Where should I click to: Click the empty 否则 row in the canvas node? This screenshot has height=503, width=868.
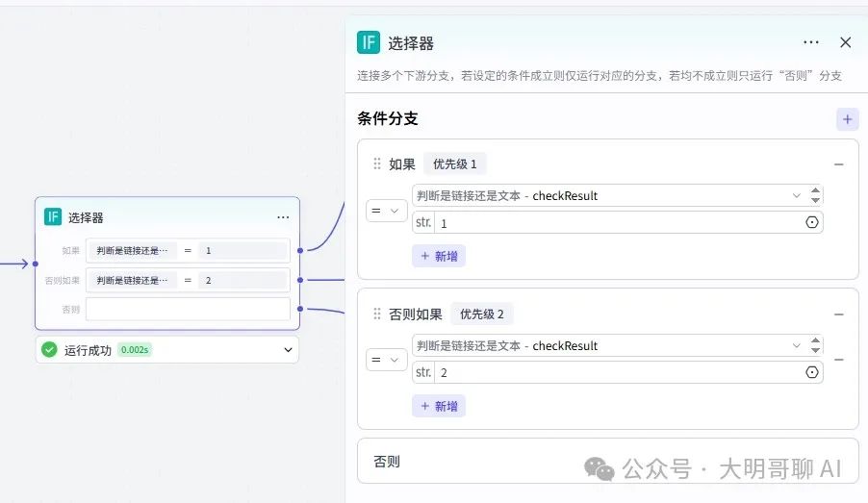coord(189,309)
